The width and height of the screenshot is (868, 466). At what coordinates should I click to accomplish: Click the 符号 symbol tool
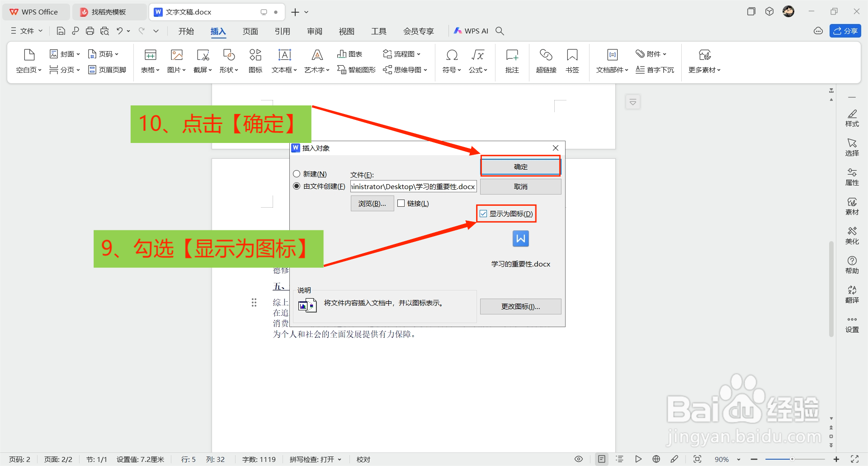[452, 61]
